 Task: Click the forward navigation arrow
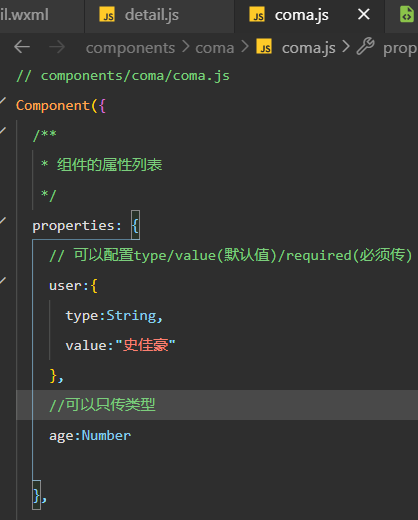tap(57, 47)
